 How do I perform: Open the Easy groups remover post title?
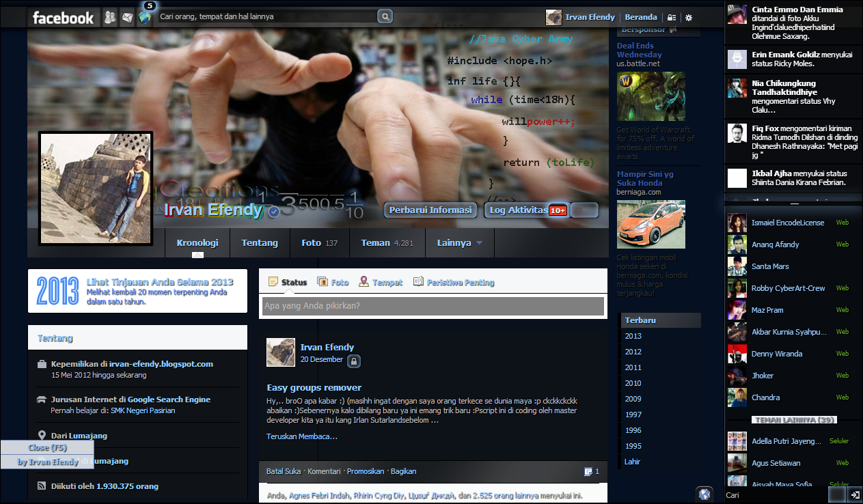click(314, 387)
